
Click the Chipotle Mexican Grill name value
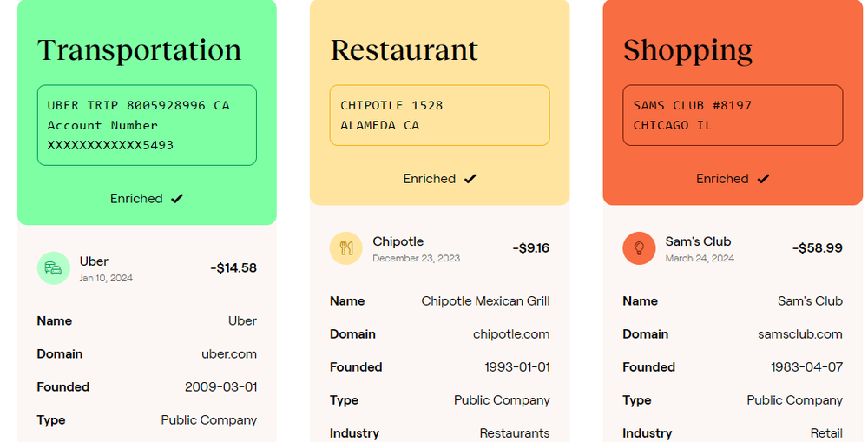coord(485,301)
